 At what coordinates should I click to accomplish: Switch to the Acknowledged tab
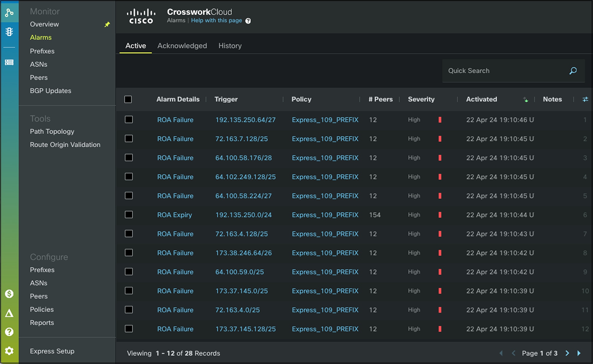[182, 46]
